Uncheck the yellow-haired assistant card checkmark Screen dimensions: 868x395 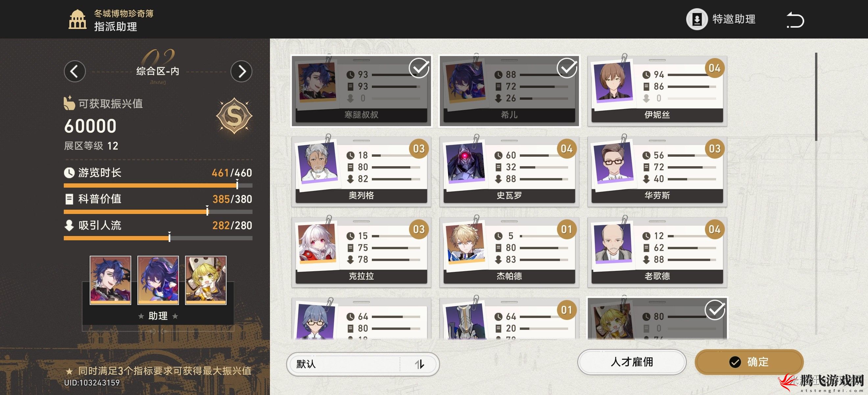[x=715, y=310]
